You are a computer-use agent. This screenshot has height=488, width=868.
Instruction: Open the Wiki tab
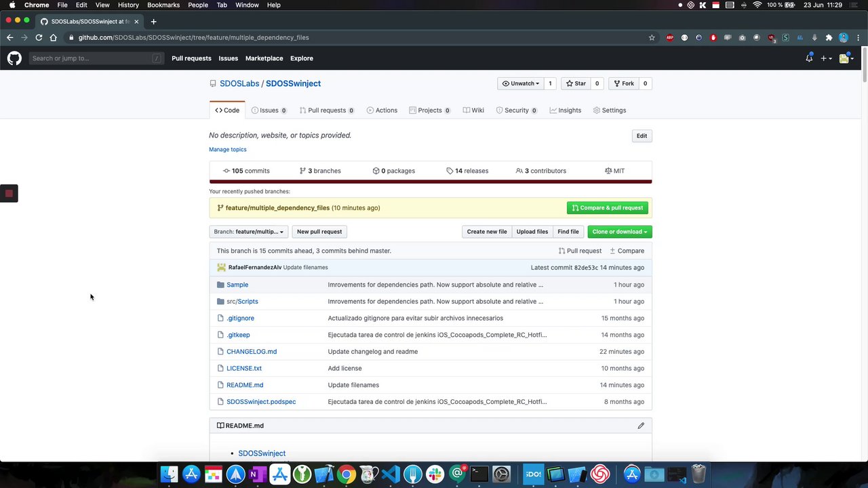[473, 110]
